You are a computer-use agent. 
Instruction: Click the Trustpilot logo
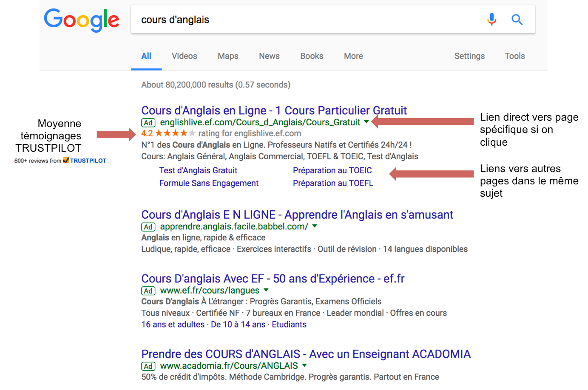(85, 161)
